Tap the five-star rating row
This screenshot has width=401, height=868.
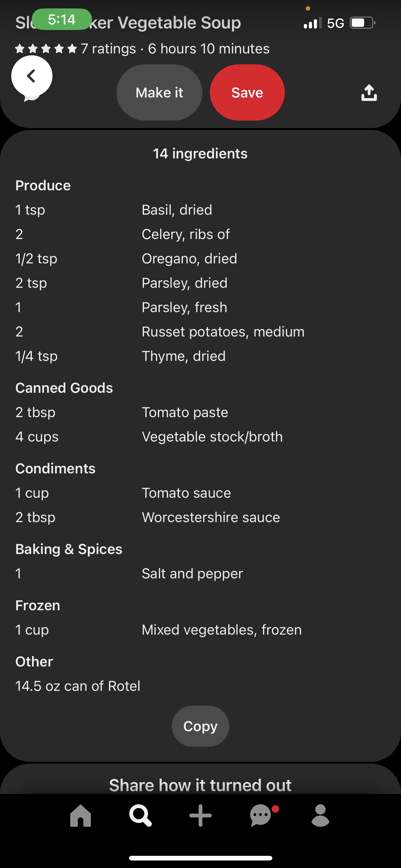46,49
